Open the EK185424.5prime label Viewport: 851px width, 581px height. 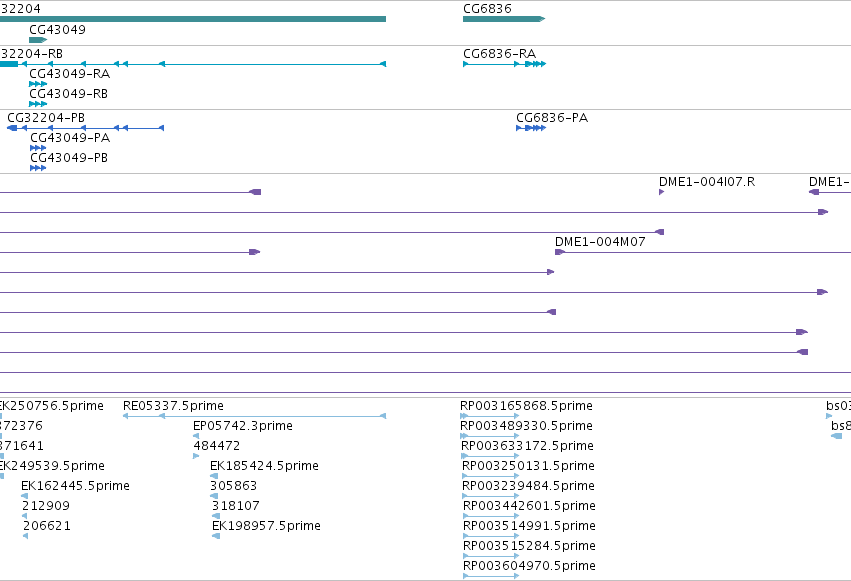[x=264, y=466]
